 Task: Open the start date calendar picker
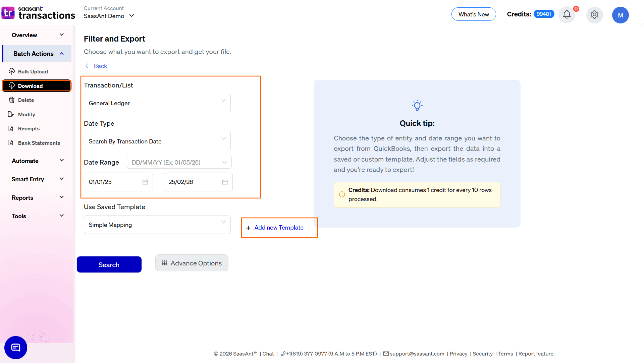pyautogui.click(x=145, y=182)
